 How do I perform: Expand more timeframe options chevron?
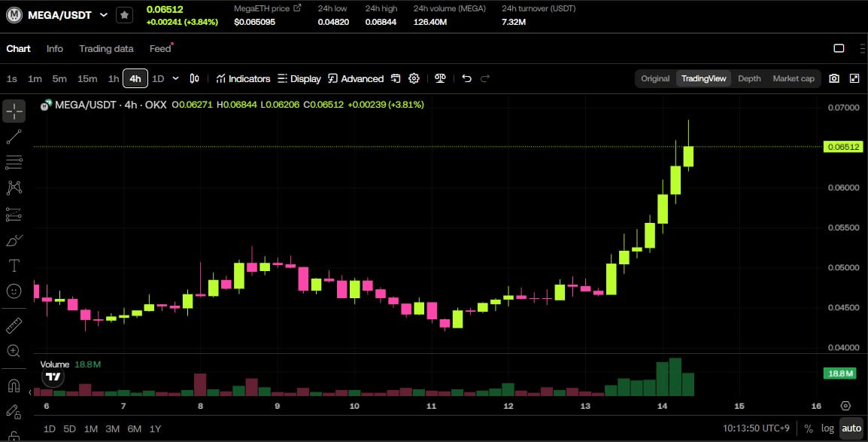tap(175, 78)
